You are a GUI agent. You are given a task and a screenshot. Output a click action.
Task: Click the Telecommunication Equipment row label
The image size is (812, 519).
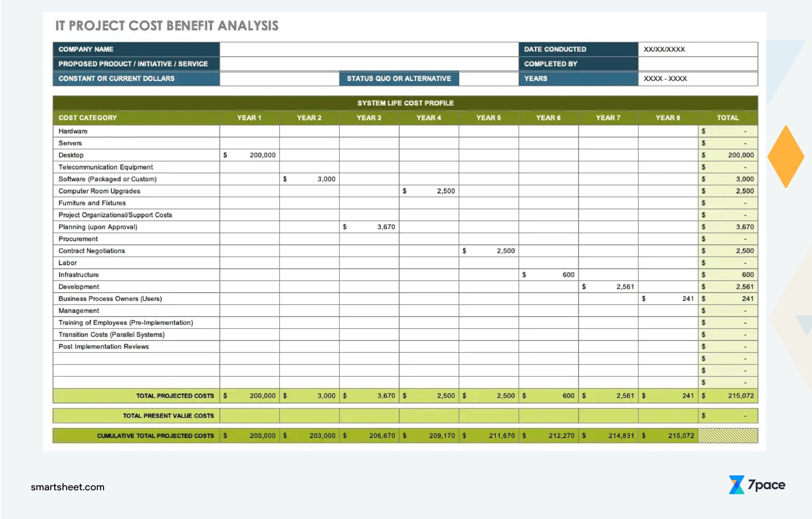click(106, 167)
